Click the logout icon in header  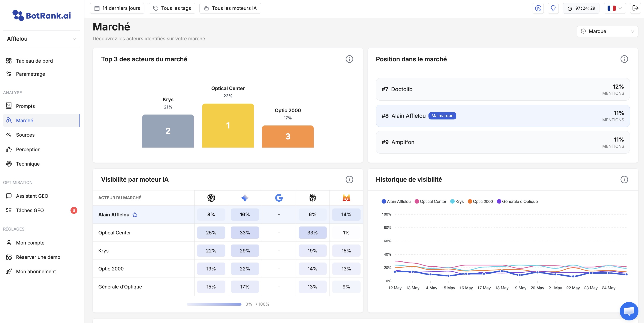[x=635, y=8]
